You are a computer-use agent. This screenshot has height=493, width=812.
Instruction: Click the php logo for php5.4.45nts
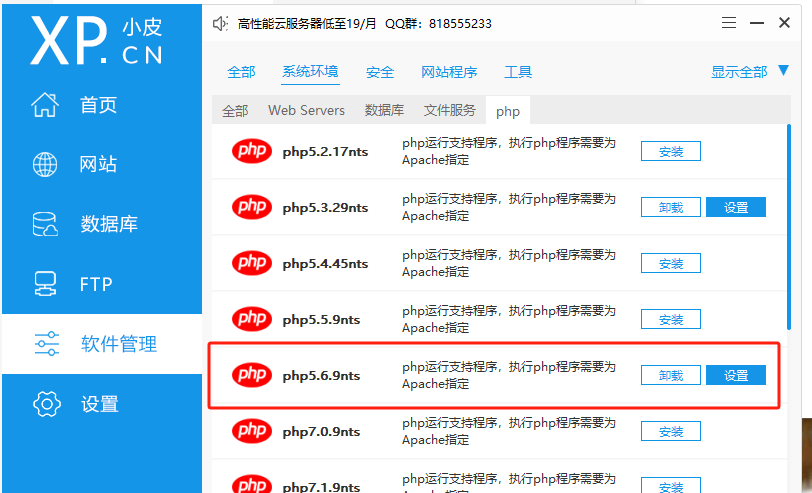pos(252,263)
